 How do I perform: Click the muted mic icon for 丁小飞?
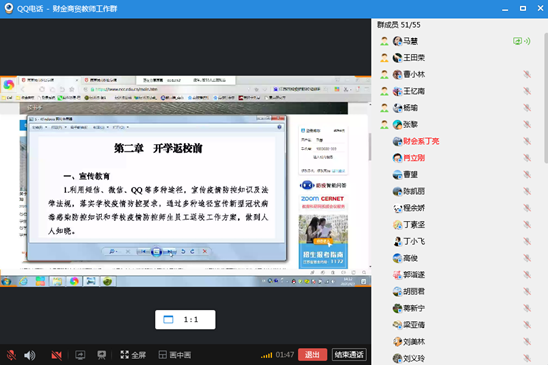[x=527, y=241]
